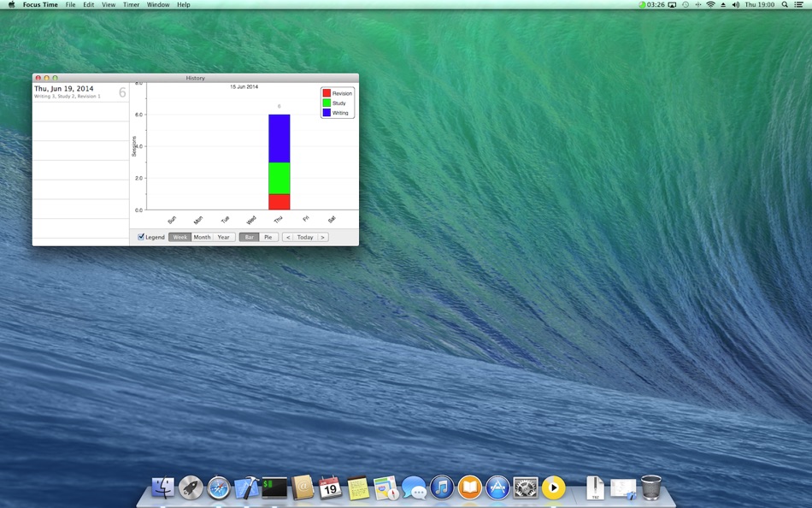Open Xcode hammer icon in dock

pos(246,487)
